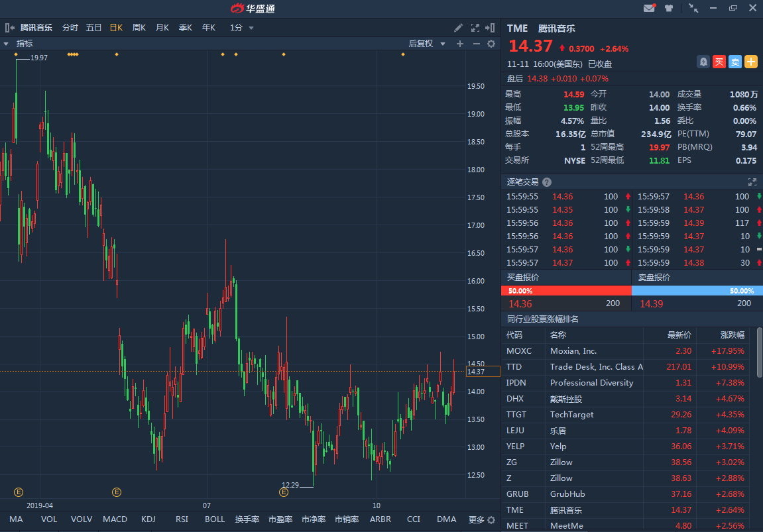Select the chart drawing pencil tool
This screenshot has height=532, width=763.
point(458,28)
